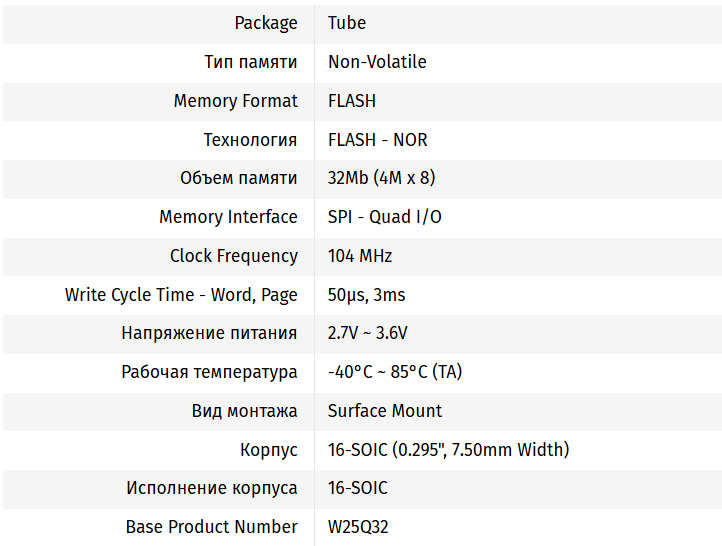Click the "2.7V ~ 3.6V" voltage value
This screenshot has width=722, height=546.
(367, 333)
